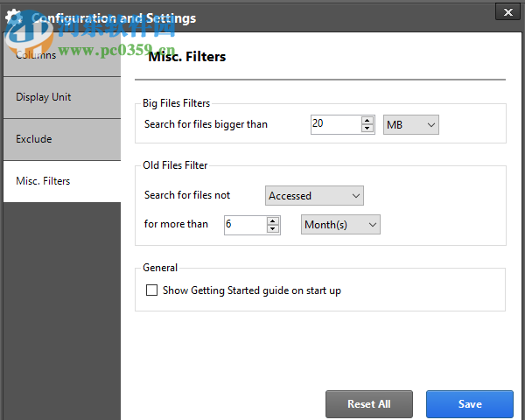The image size is (525, 420).
Task: Click the Save button
Action: 470,404
